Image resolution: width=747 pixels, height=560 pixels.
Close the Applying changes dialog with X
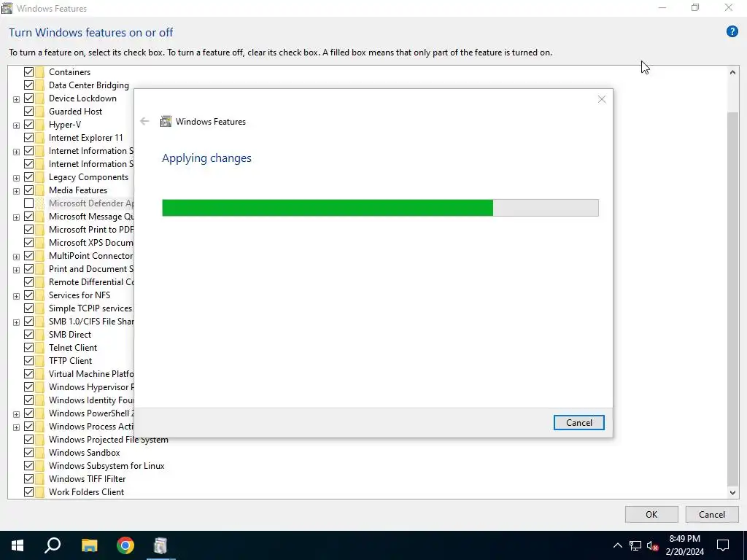point(602,99)
